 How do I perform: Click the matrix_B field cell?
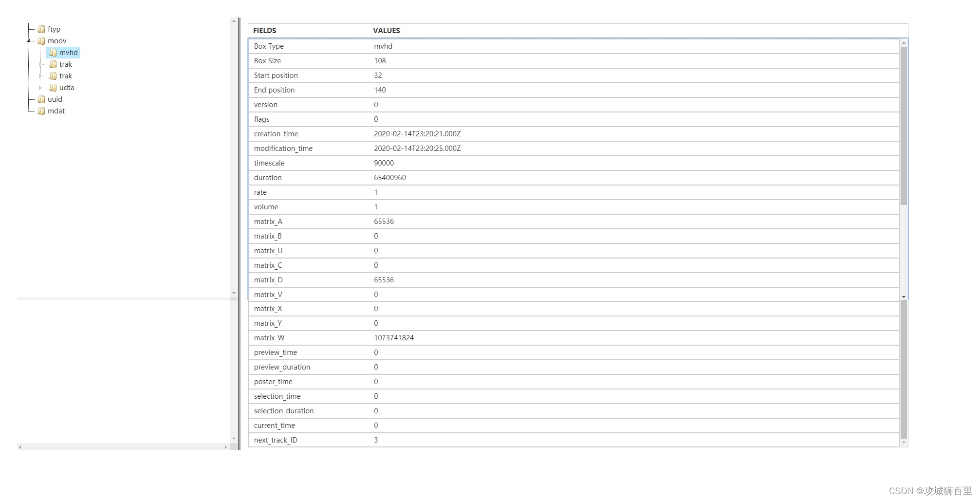click(x=268, y=236)
